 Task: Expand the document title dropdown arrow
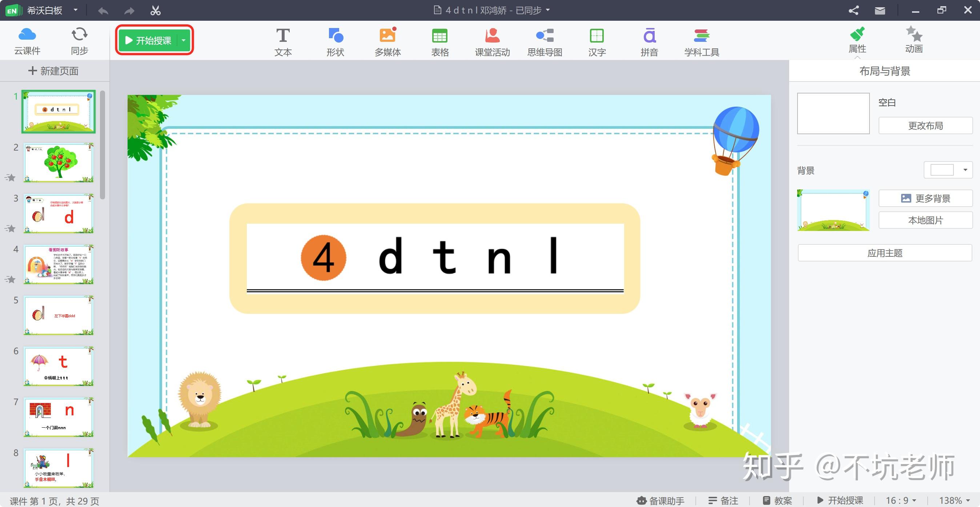tap(548, 10)
